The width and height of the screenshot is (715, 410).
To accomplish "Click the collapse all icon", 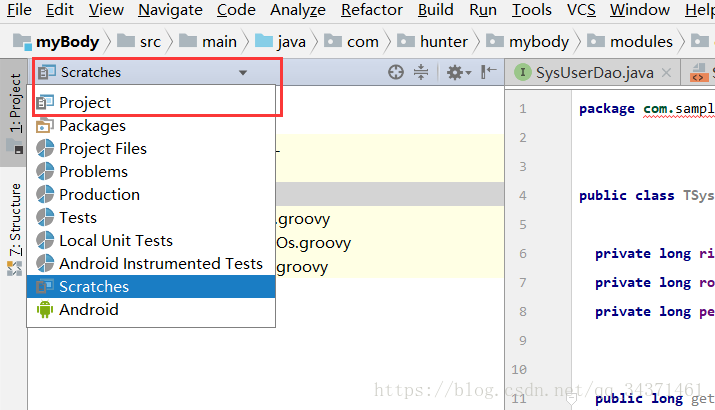I will pos(421,72).
